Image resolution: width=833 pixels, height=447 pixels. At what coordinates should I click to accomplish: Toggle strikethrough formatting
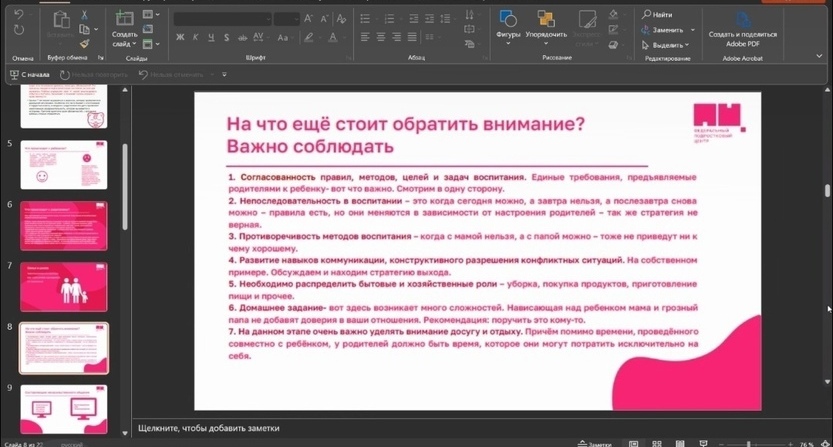coord(242,37)
